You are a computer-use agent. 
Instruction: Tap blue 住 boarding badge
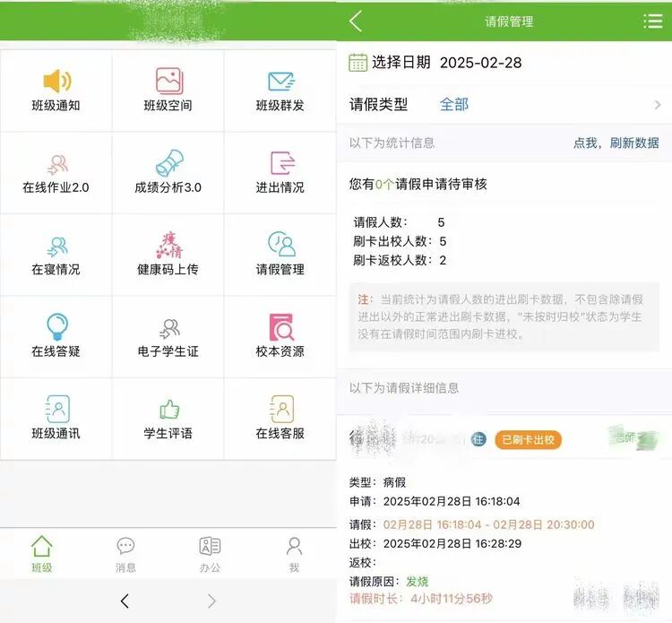pos(478,439)
